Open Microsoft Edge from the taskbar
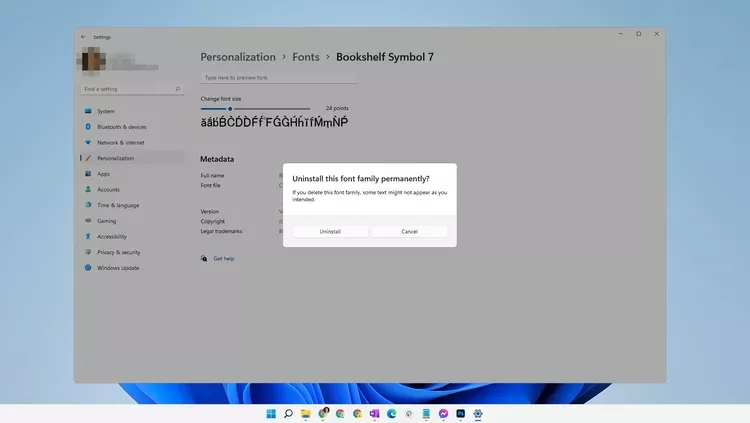Image resolution: width=750 pixels, height=423 pixels. pos(392,414)
